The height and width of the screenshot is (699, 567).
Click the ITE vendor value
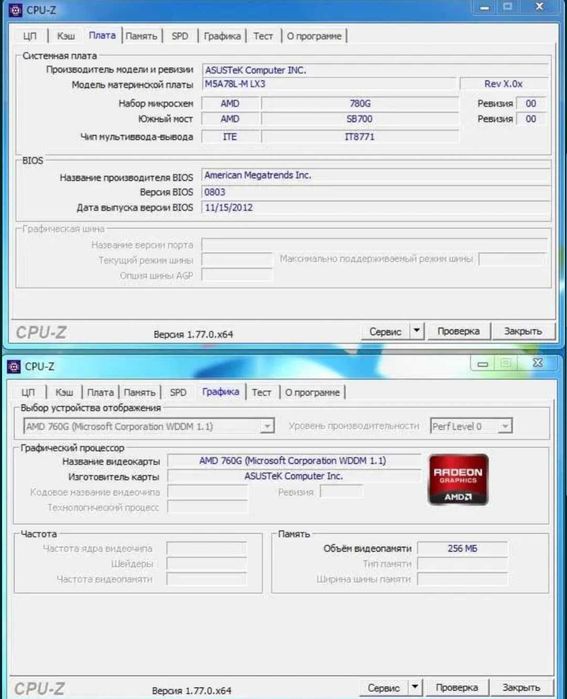click(x=230, y=137)
